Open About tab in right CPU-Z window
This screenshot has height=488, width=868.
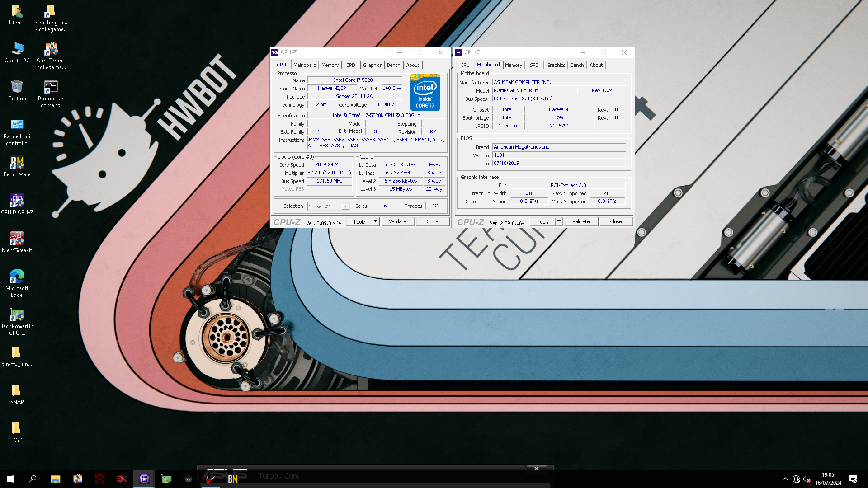(x=596, y=65)
